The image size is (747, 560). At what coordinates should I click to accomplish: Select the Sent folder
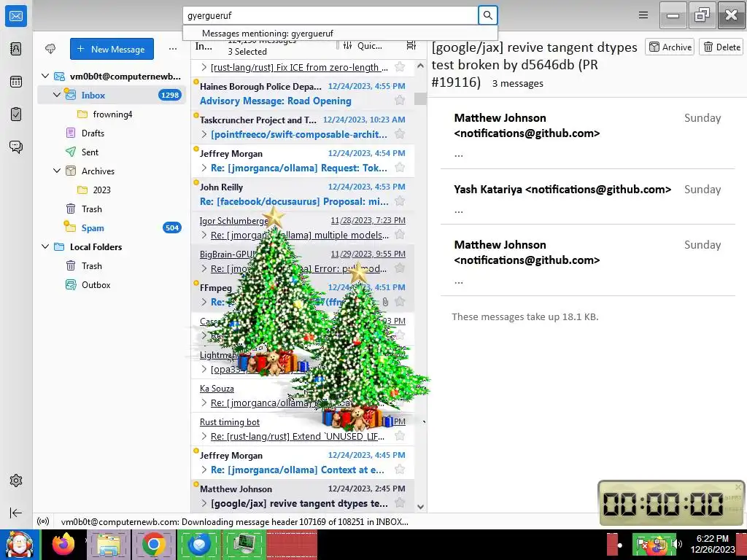point(90,152)
